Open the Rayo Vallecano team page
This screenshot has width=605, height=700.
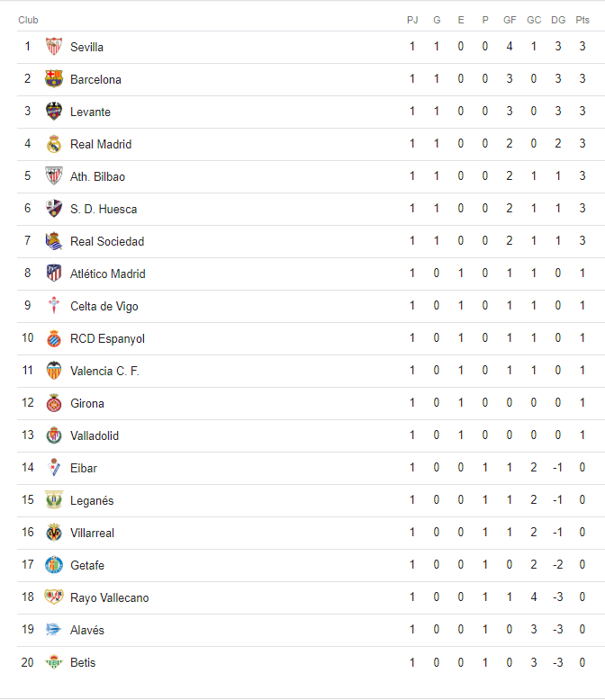click(x=110, y=597)
